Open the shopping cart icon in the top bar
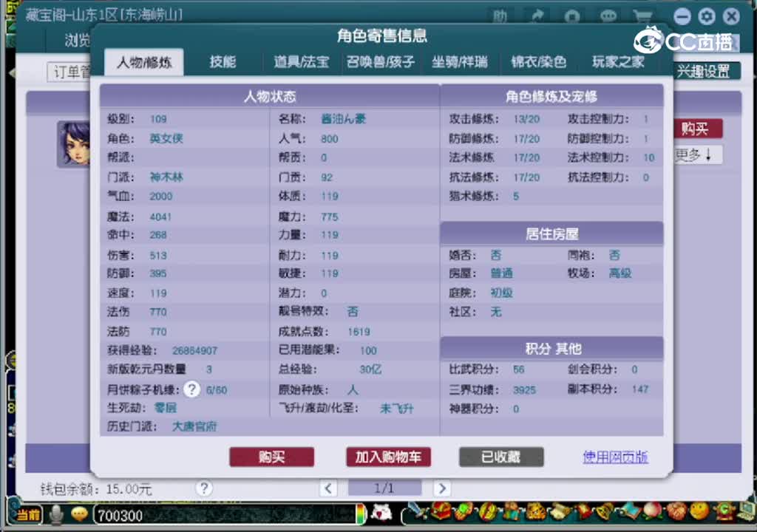Screen dimensions: 757x532 (643, 16)
